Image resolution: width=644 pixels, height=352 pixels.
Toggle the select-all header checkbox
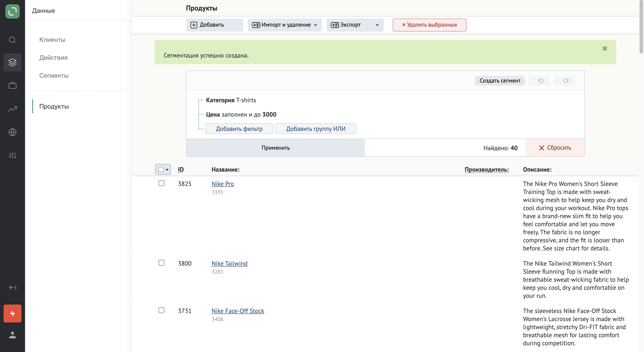click(x=161, y=169)
